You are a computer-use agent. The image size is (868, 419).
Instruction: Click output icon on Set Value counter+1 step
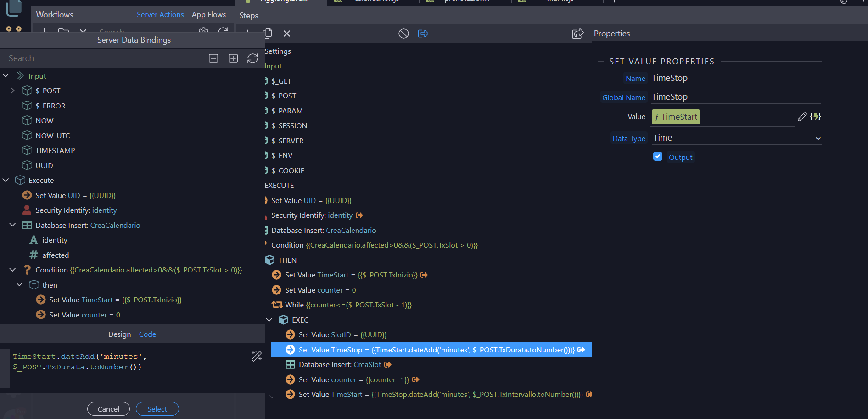tap(416, 380)
